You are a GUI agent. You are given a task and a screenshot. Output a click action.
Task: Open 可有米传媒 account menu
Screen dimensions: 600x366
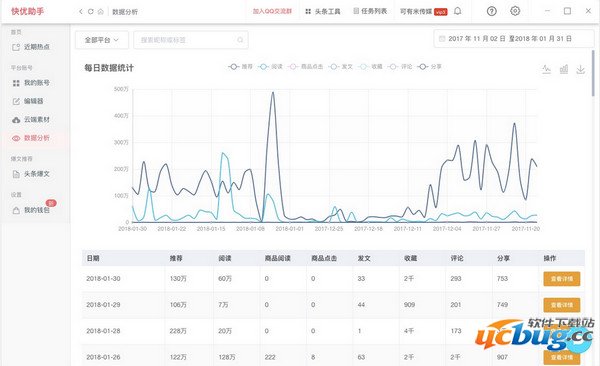[x=424, y=11]
